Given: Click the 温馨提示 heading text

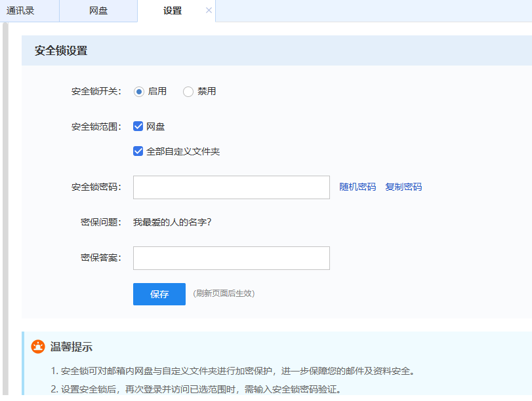Looking at the screenshot, I should [x=72, y=347].
